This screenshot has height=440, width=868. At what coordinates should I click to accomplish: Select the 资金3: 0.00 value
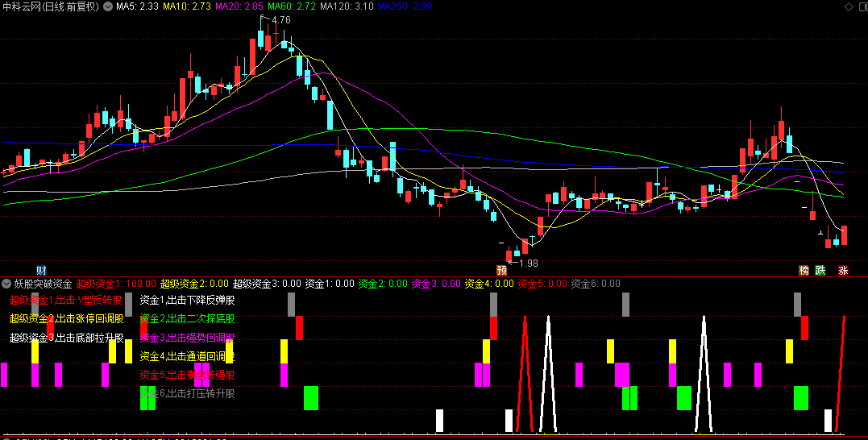pos(436,284)
